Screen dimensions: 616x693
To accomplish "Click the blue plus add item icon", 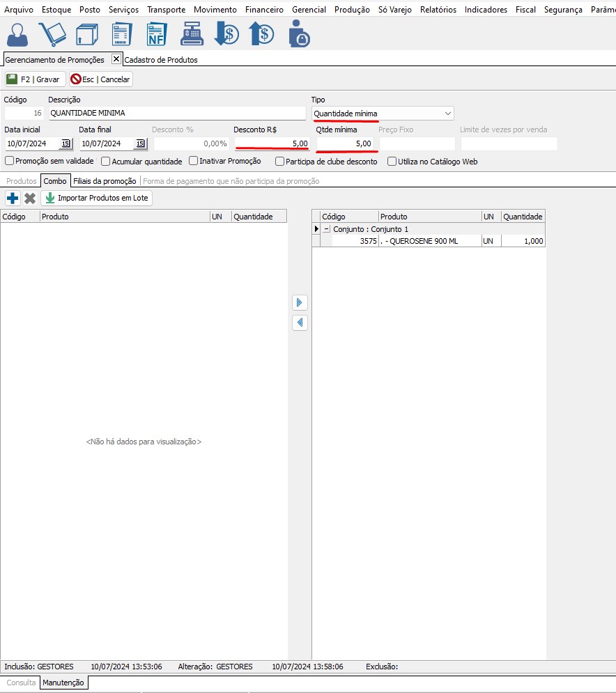I will tap(12, 198).
